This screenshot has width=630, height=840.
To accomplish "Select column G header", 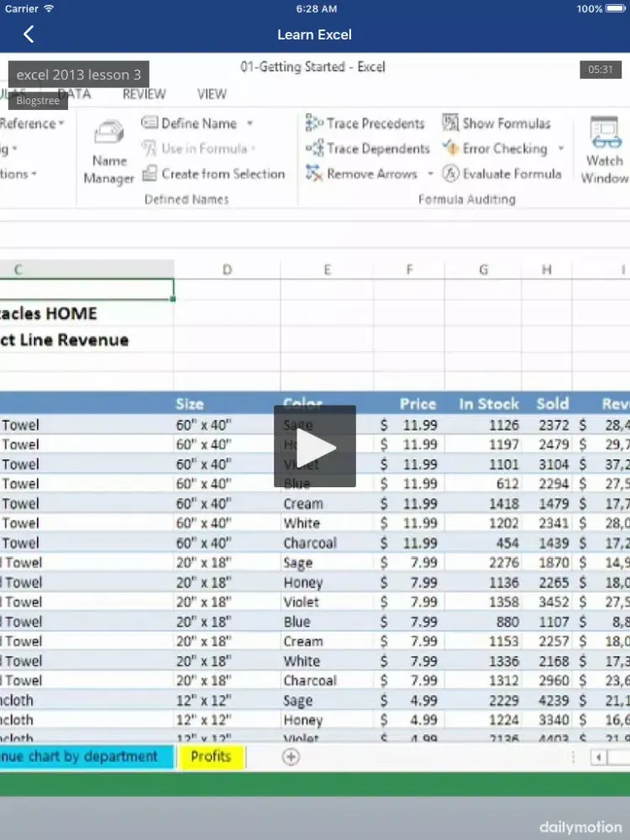I will pos(483,270).
